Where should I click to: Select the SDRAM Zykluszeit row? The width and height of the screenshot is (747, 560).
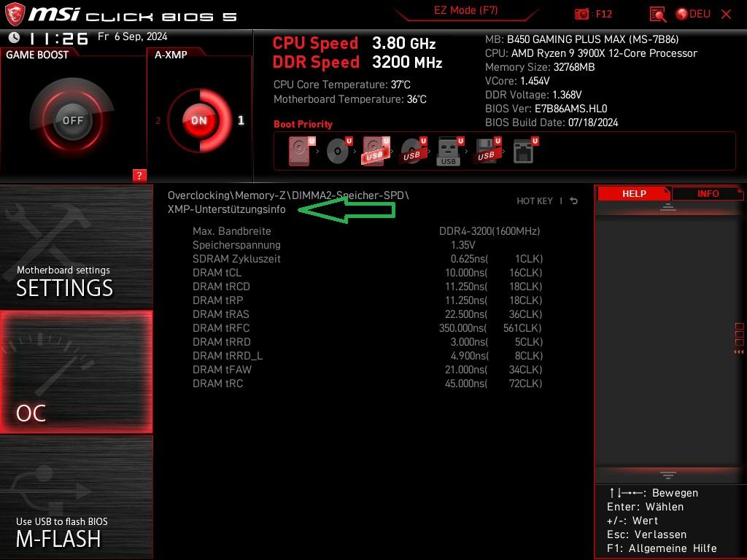367,259
